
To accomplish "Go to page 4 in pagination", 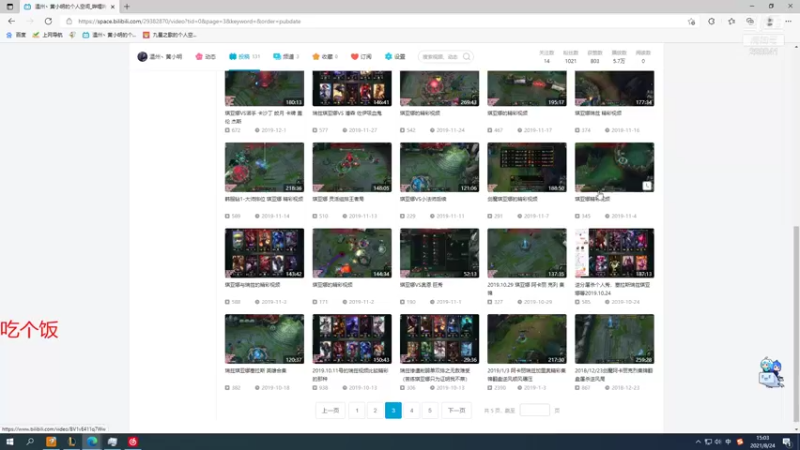I will point(412,410).
